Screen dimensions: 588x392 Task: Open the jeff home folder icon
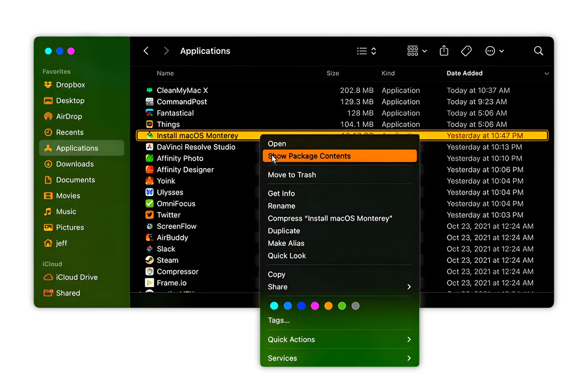click(48, 243)
